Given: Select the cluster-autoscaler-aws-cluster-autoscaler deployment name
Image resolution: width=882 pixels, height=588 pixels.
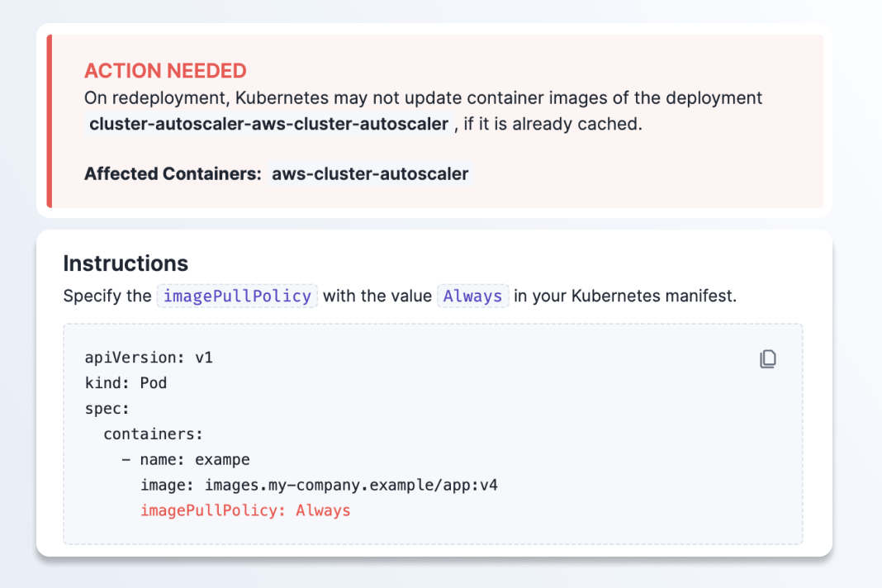Looking at the screenshot, I should click(269, 125).
